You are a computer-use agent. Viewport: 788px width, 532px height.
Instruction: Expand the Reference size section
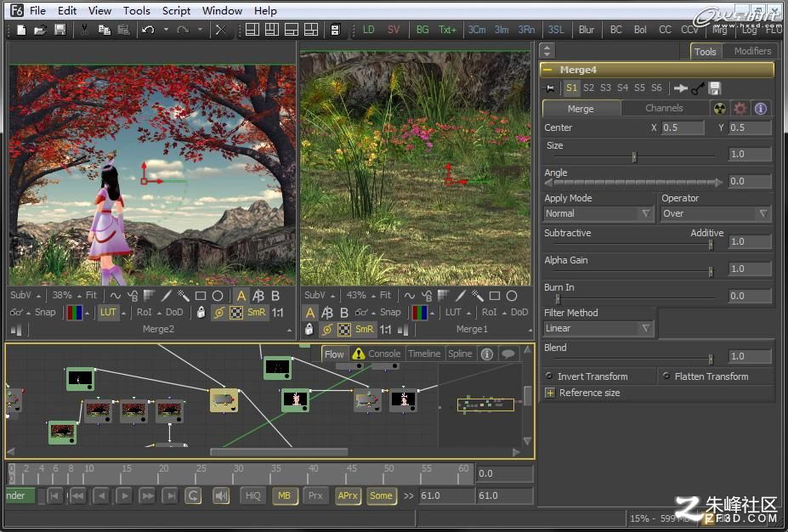click(x=550, y=393)
